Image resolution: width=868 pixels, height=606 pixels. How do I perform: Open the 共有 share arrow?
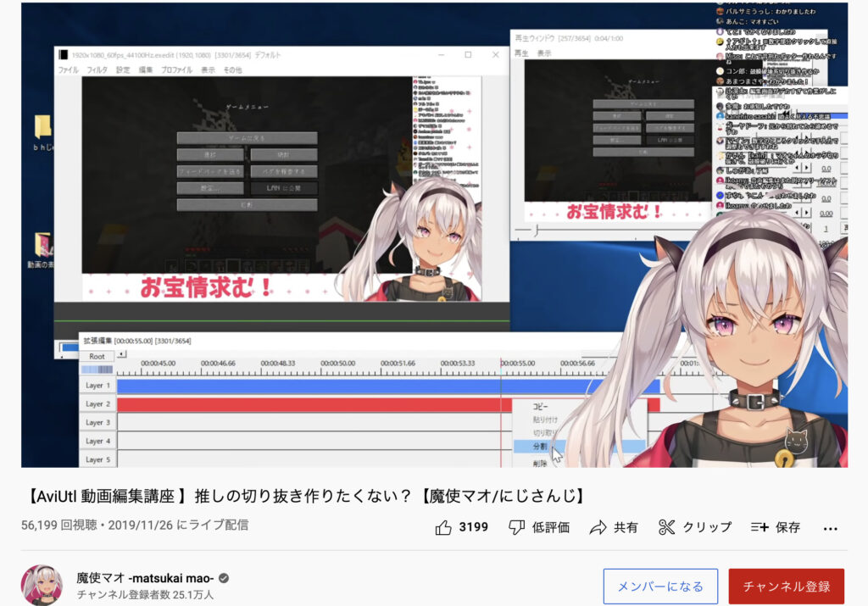click(x=598, y=527)
